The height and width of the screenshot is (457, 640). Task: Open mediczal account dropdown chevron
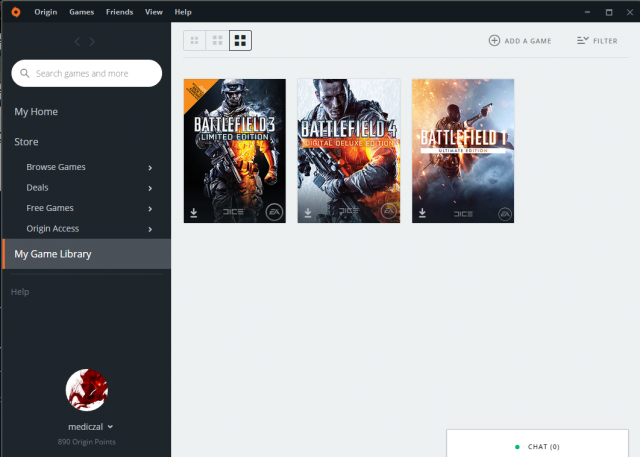[110, 427]
